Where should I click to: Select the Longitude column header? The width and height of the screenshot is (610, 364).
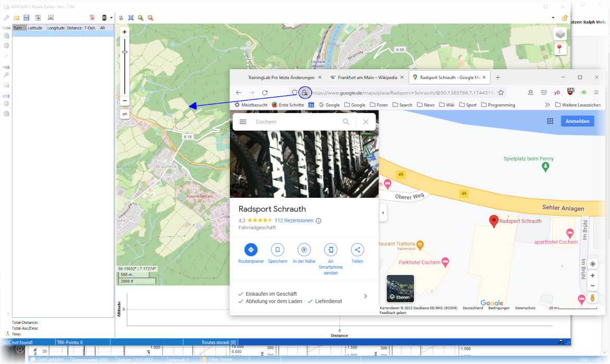click(x=56, y=28)
